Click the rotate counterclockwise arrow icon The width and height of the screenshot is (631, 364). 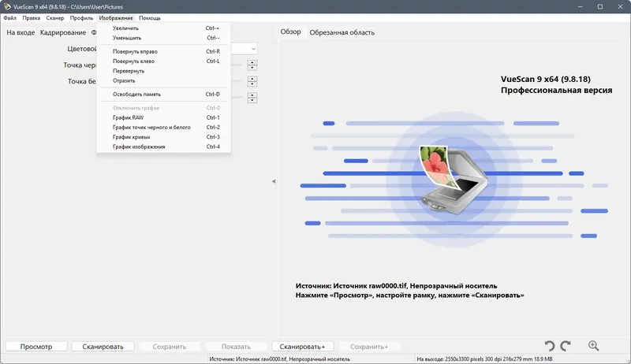(550, 346)
